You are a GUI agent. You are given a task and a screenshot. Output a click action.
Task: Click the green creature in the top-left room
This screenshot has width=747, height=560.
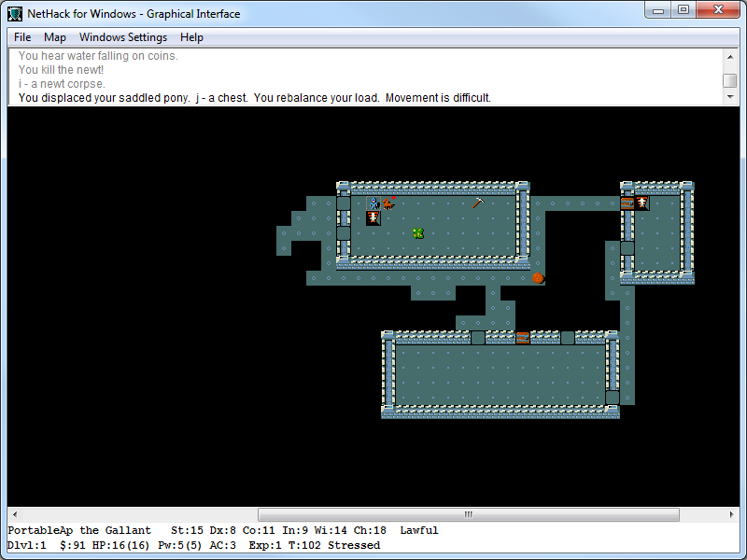click(418, 232)
